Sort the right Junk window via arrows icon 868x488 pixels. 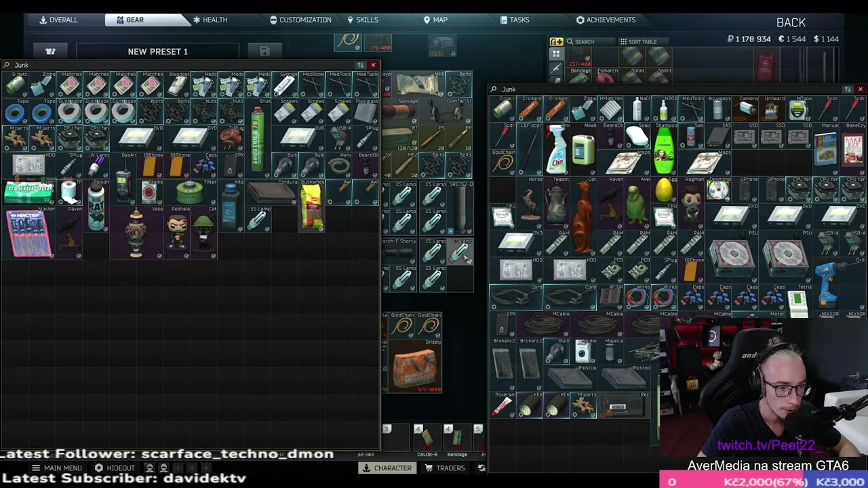847,89
